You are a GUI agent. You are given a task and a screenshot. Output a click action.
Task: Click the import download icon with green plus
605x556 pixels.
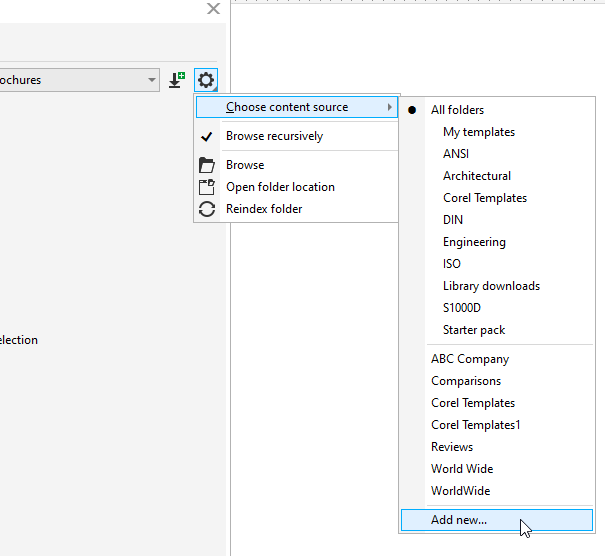pyautogui.click(x=177, y=80)
